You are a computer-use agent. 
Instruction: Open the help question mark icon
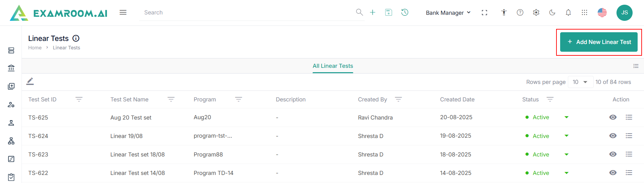520,12
